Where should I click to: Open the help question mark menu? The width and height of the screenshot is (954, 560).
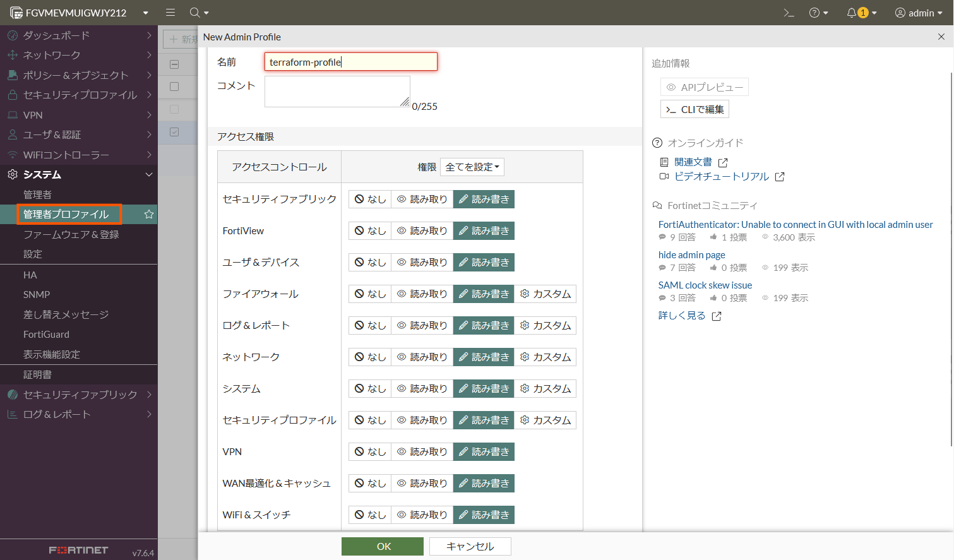(818, 13)
